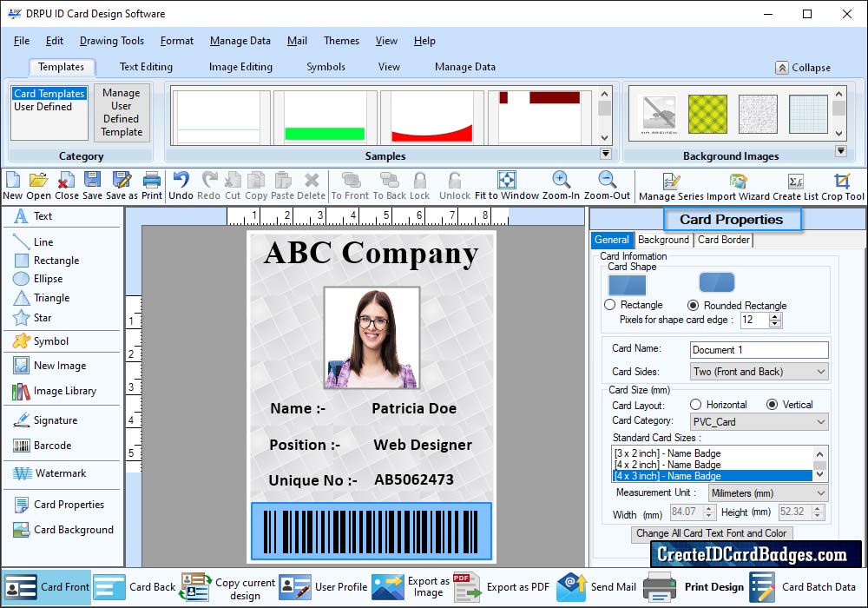This screenshot has height=608, width=868.
Task: Open the Measurement Unit dropdown
Action: (x=768, y=492)
